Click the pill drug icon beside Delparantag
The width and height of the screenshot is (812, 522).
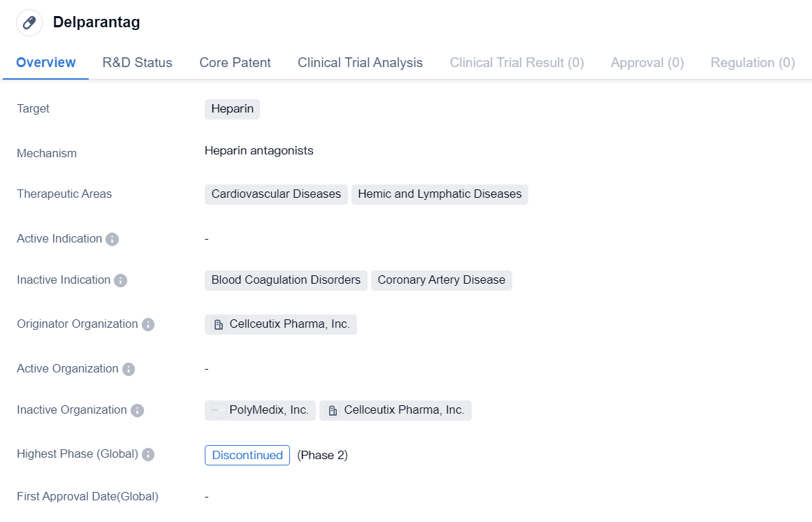[29, 22]
